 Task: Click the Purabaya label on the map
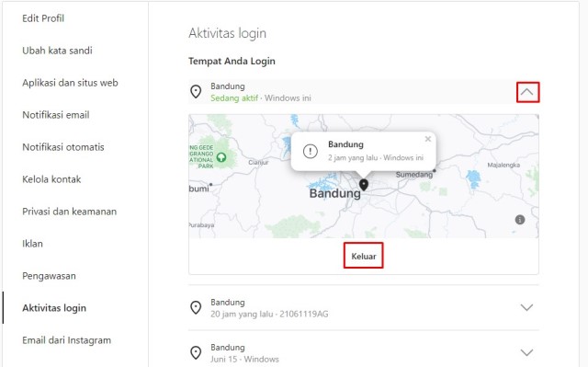pos(202,224)
